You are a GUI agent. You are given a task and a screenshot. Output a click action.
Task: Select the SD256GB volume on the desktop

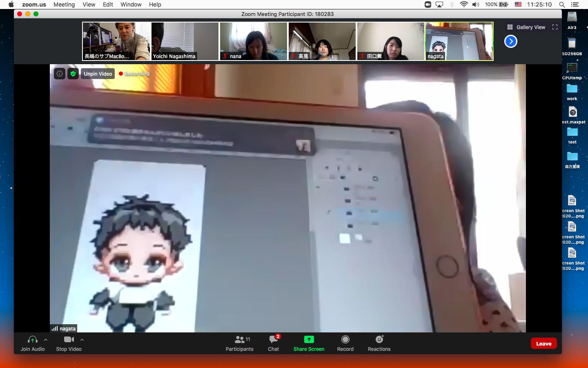[x=572, y=46]
